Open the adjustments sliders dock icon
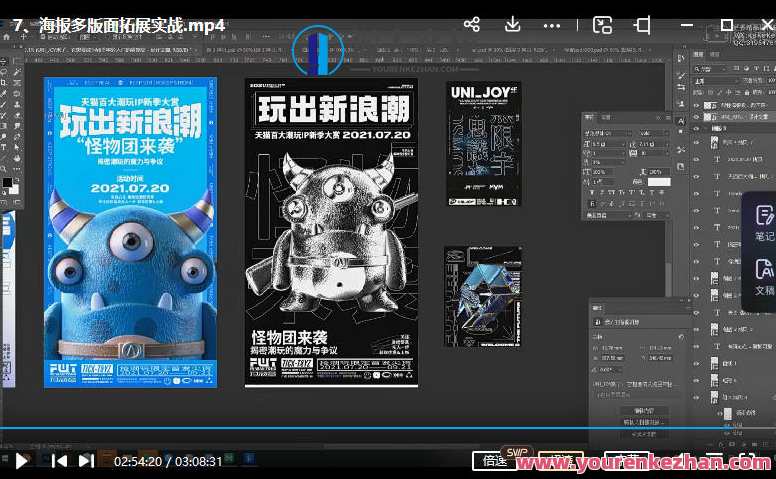The height and width of the screenshot is (479, 776). (681, 87)
